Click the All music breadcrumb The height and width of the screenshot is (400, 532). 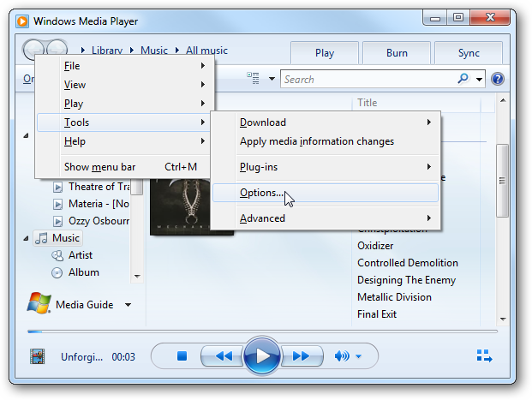[x=206, y=51]
